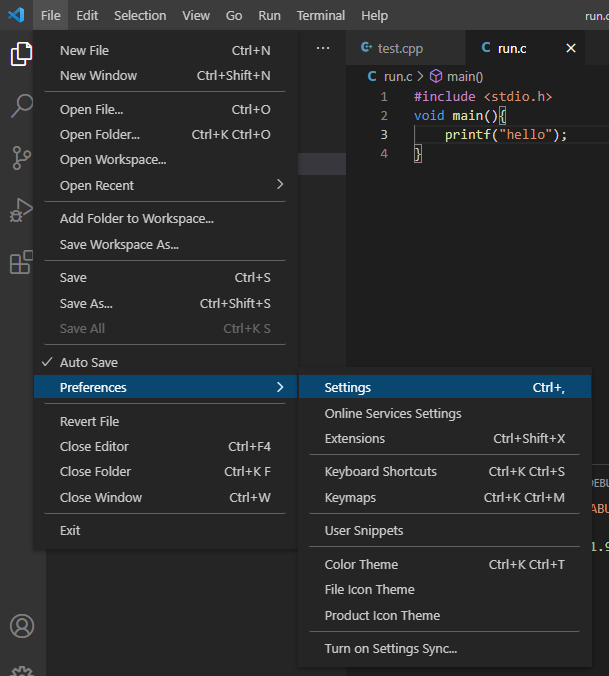Click Turn on Settings Sync...

[x=444, y=648]
